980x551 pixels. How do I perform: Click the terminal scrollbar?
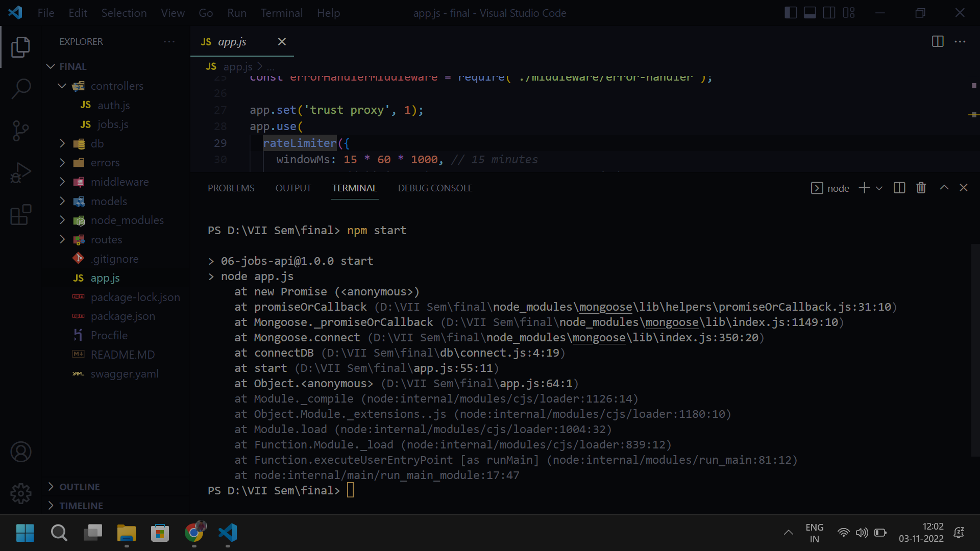[x=975, y=349]
